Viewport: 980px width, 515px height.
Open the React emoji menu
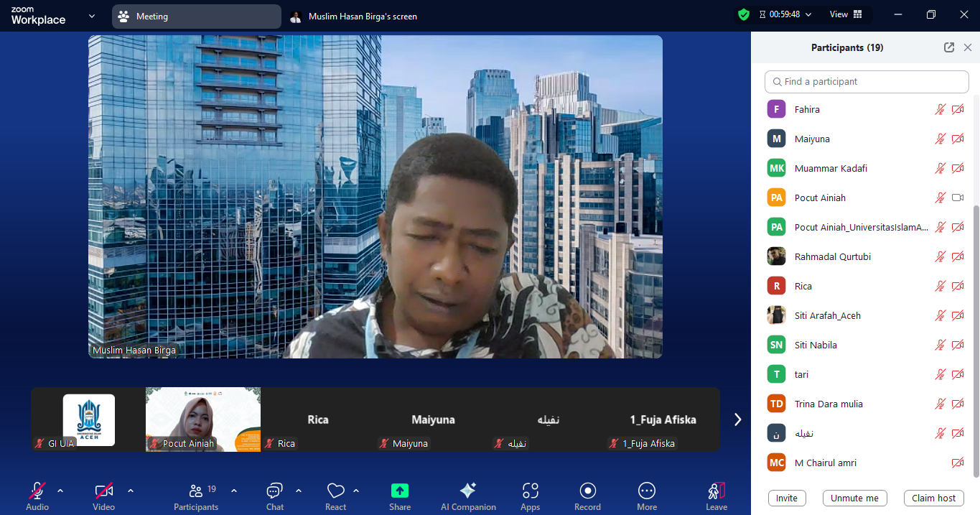(x=335, y=496)
